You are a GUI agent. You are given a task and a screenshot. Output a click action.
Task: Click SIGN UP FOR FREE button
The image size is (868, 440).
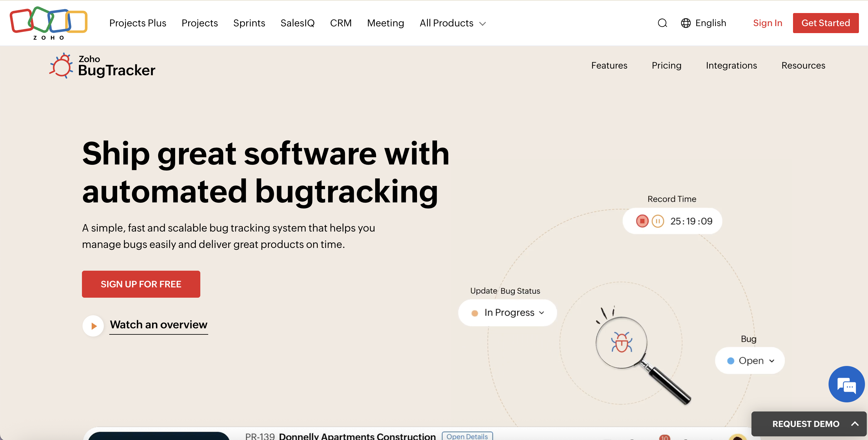pyautogui.click(x=141, y=284)
